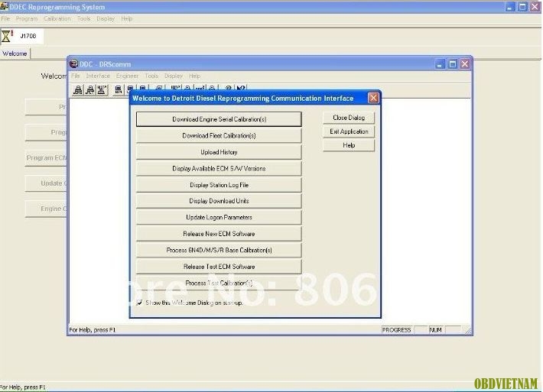
Task: Click the first DRScomm toolbar icon
Action: point(78,89)
